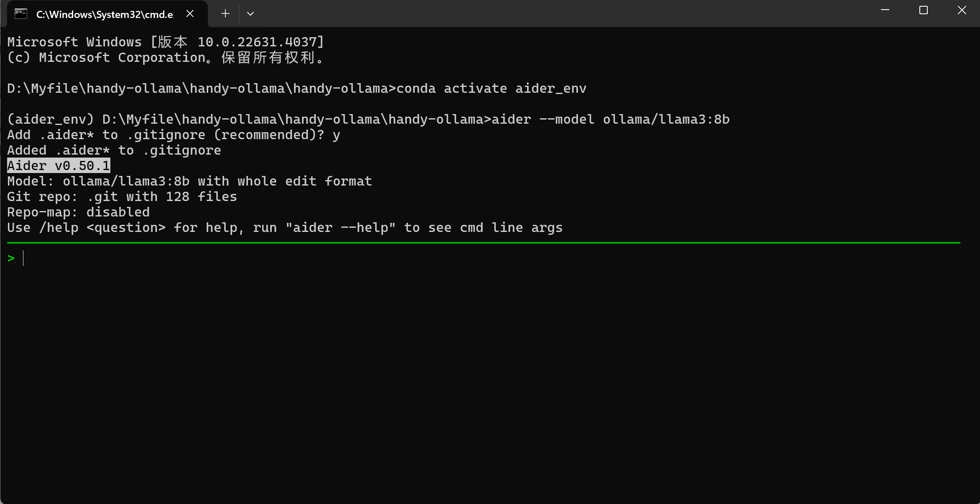
Task: Click the 'aider --model ollama/llama3:8b' command text
Action: coord(610,119)
